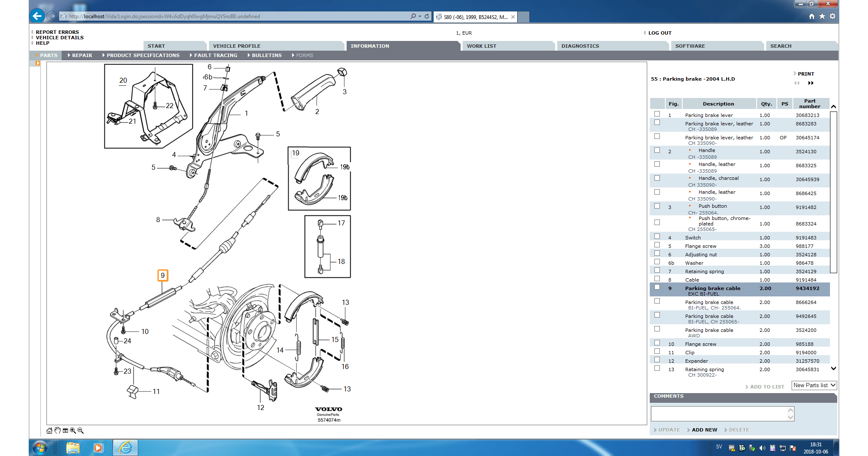The height and width of the screenshot is (456, 868).
Task: Click the browser back arrow
Action: (x=37, y=16)
